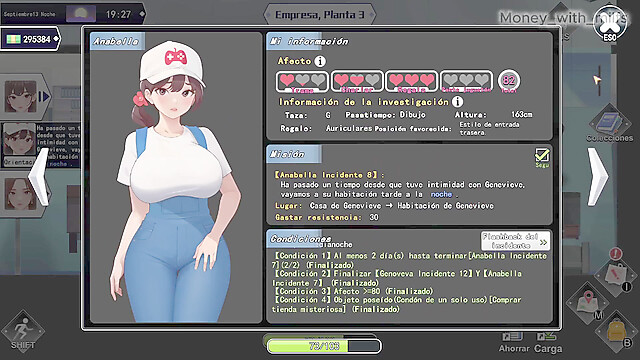Open Colecciones book icon

609,122
